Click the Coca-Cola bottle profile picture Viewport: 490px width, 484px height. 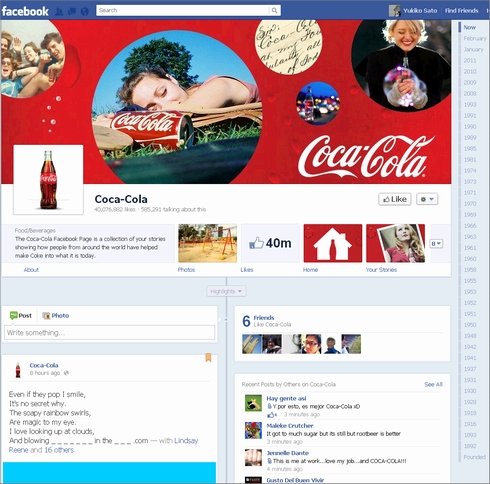tap(48, 180)
